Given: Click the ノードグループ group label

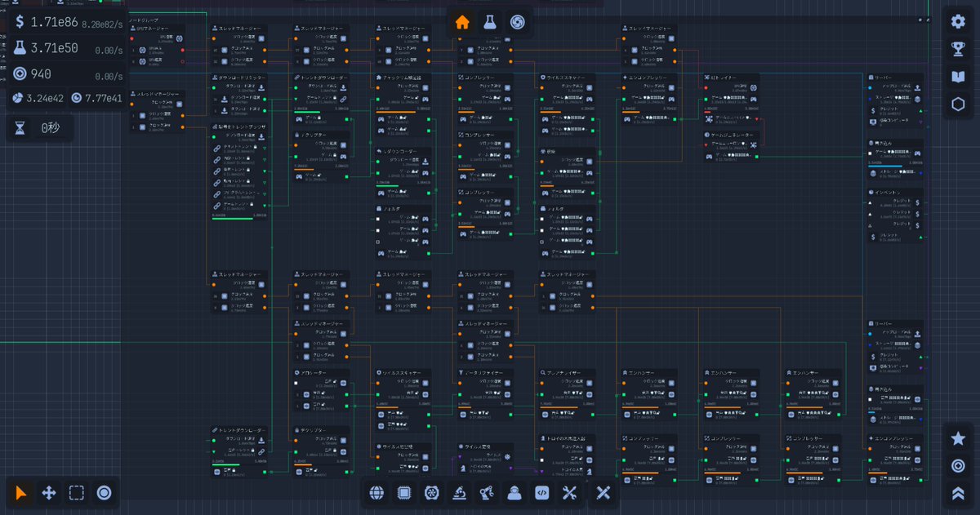Looking at the screenshot, I should [x=145, y=19].
